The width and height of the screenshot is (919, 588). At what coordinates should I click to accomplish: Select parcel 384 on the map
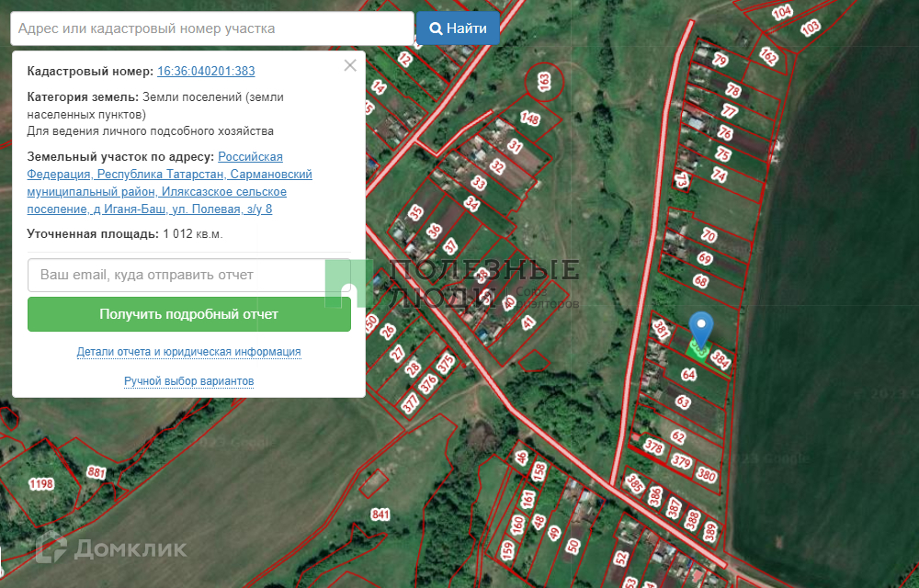click(x=720, y=361)
